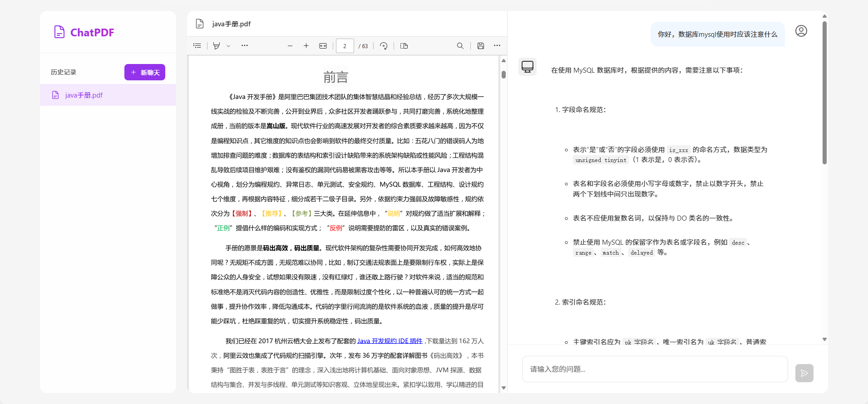This screenshot has width=868, height=404.
Task: Click the / 63 total pages label
Action: pyautogui.click(x=363, y=46)
